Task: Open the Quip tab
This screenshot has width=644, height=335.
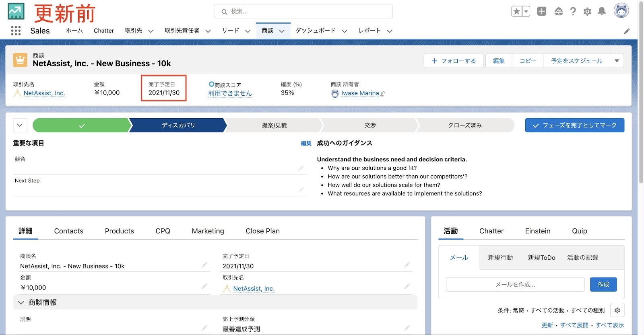Action: 580,231
